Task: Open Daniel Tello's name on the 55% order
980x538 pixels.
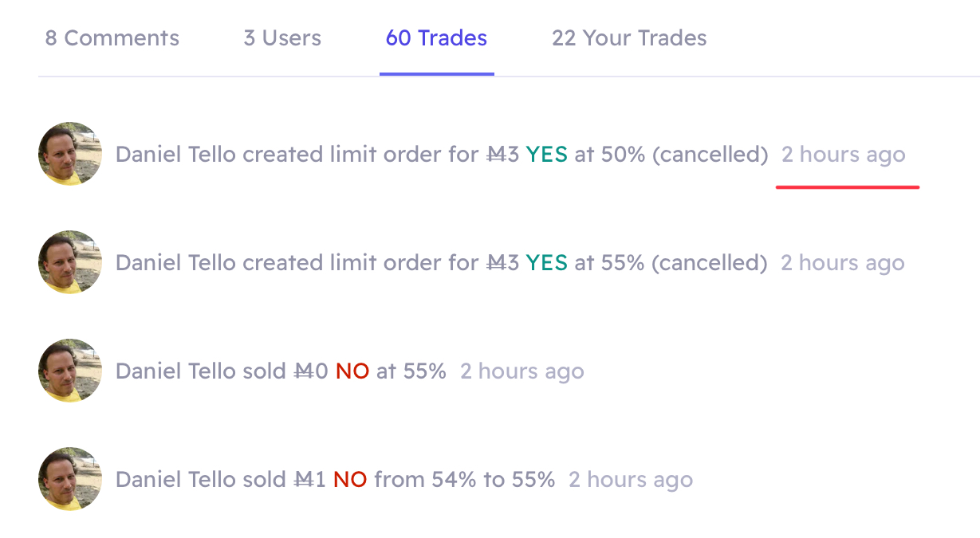Action: tap(175, 262)
